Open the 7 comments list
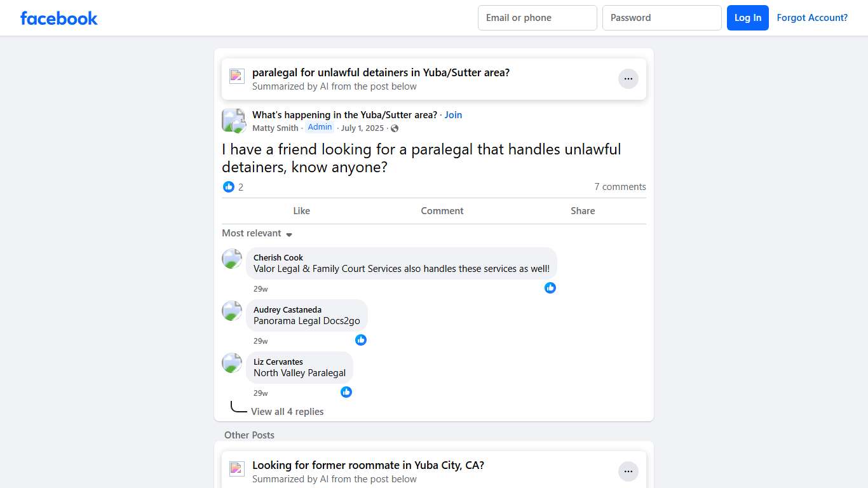Viewport: 868px width, 488px height. coord(620,187)
